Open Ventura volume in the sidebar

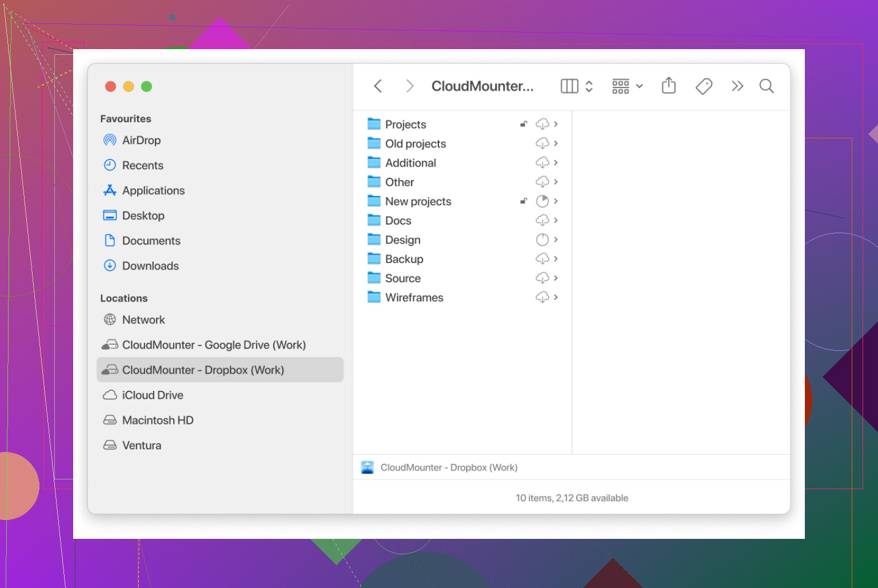pyautogui.click(x=220, y=445)
